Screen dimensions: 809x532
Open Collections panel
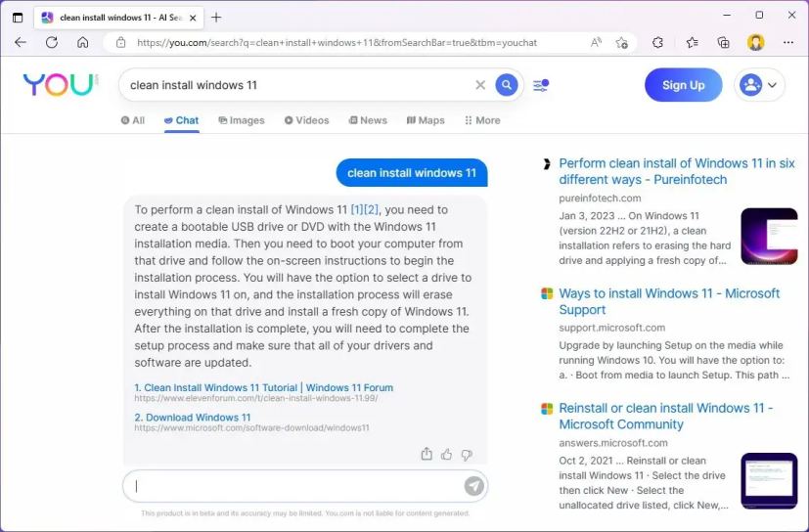(723, 42)
